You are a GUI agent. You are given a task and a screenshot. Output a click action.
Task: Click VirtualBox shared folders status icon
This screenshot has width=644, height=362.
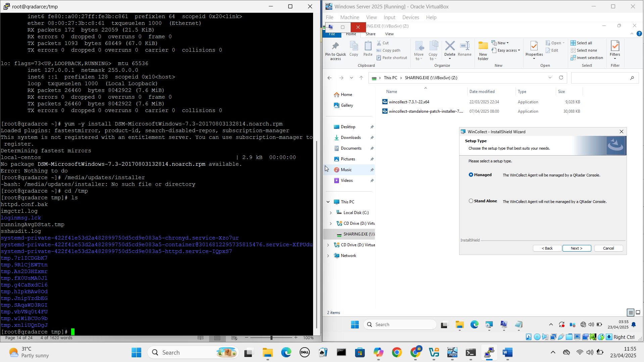(x=569, y=337)
